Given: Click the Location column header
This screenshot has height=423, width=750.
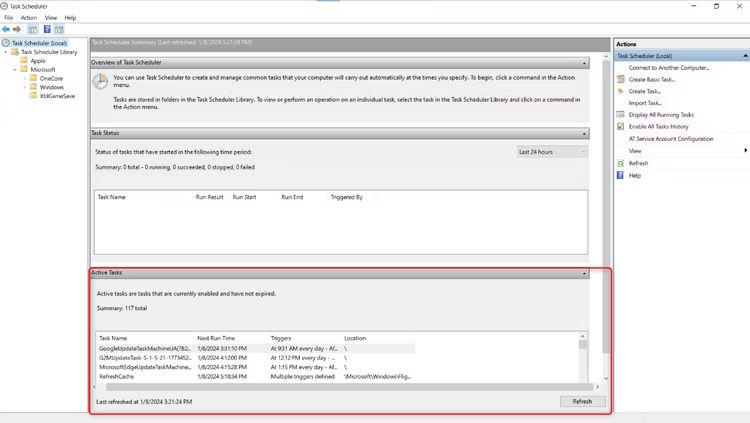Looking at the screenshot, I should [x=355, y=338].
